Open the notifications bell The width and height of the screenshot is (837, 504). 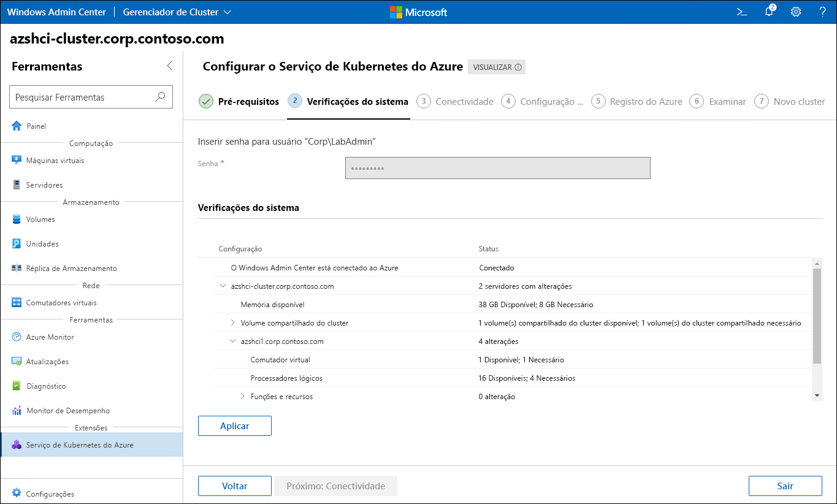770,12
